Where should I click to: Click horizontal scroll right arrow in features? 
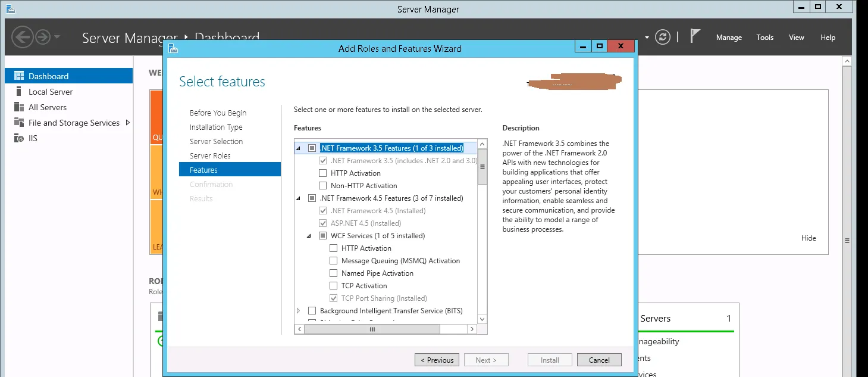(472, 329)
